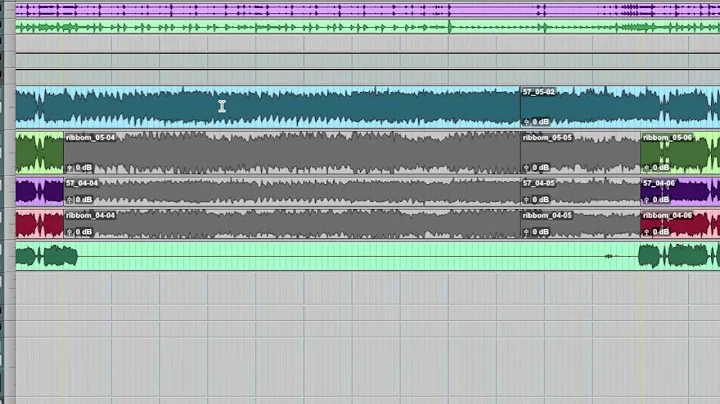Select the clip name label ribbom_05-05
Image resolution: width=720 pixels, height=404 pixels.
547,138
